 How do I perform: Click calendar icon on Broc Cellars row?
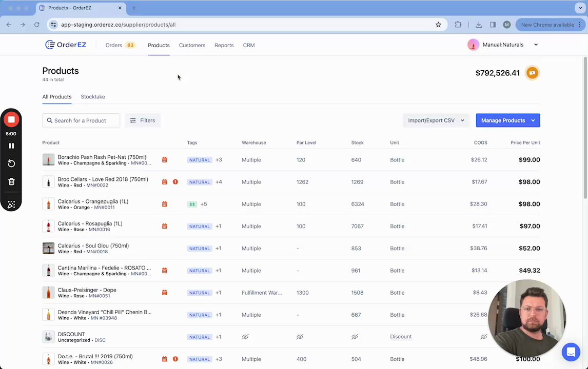[x=164, y=182]
